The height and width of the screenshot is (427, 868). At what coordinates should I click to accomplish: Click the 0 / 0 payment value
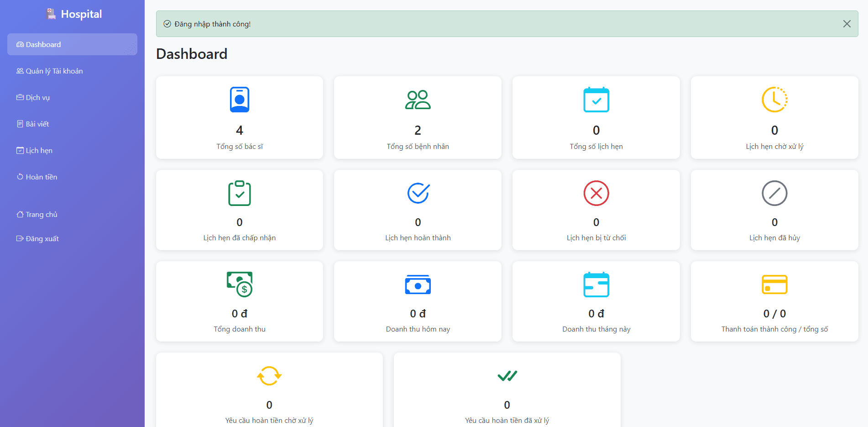774,313
